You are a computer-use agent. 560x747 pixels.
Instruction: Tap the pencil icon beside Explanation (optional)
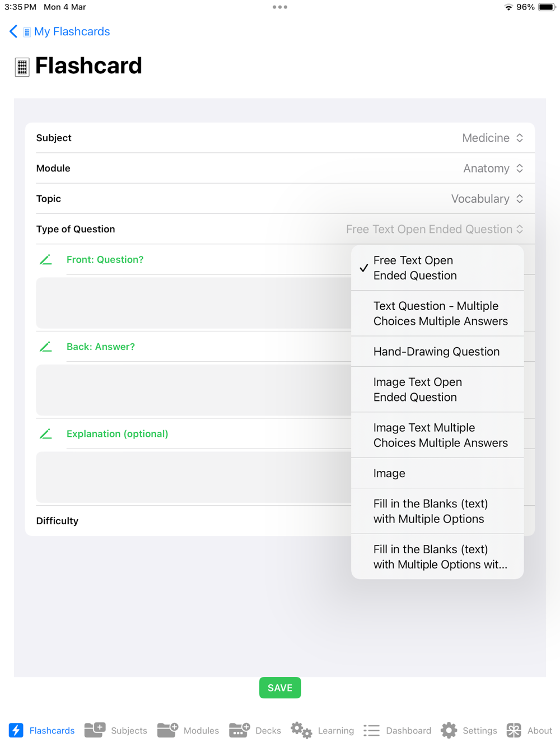(46, 434)
